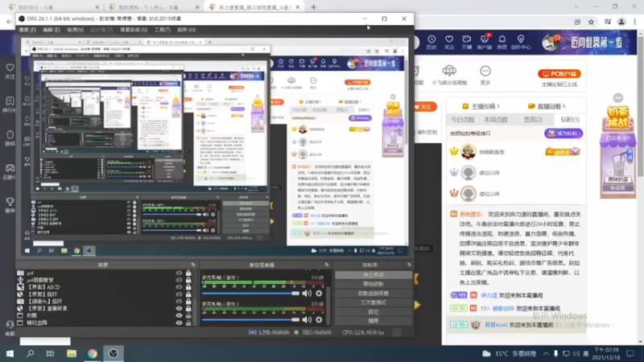Toggle visibility eye of 【界面】搖桿 source
The width and height of the screenshot is (644, 362).
click(x=179, y=294)
